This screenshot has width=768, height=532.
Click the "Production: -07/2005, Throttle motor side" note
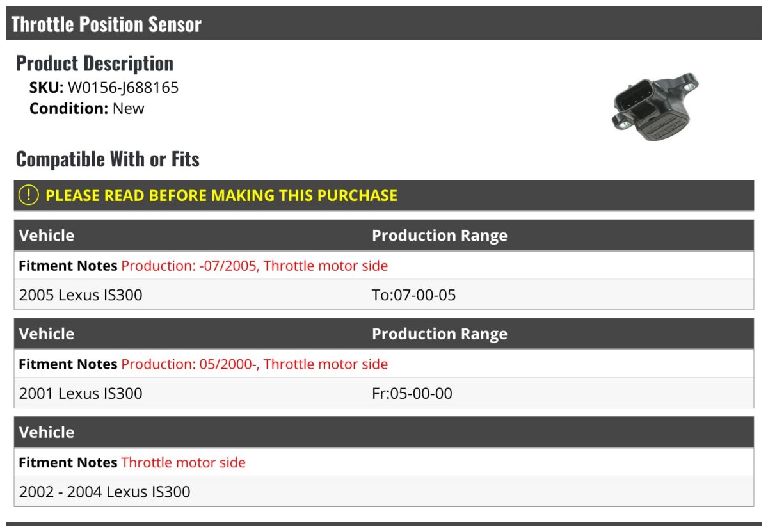[x=254, y=266]
